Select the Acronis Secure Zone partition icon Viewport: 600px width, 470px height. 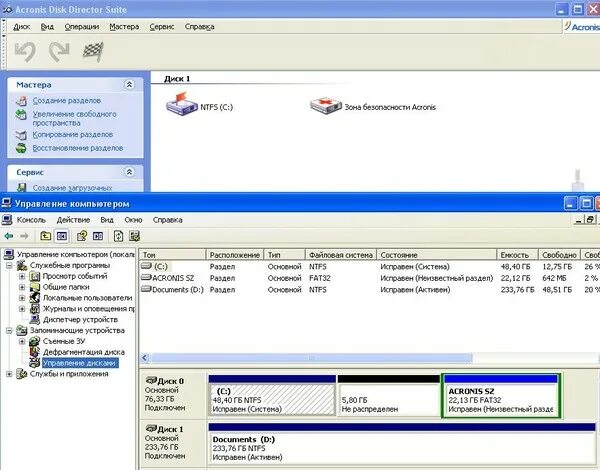tap(326, 106)
